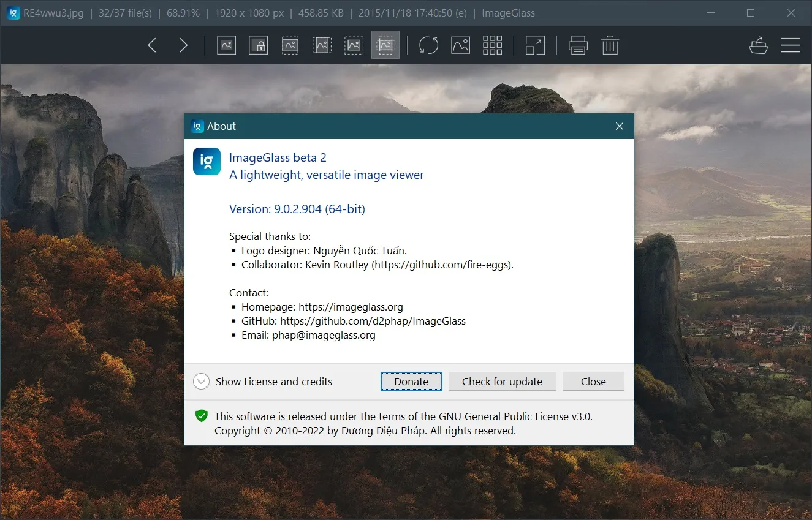Screen dimensions: 812x520
Task: Click 'A lightweight, versatile image viewer' tagline
Action: pos(327,175)
